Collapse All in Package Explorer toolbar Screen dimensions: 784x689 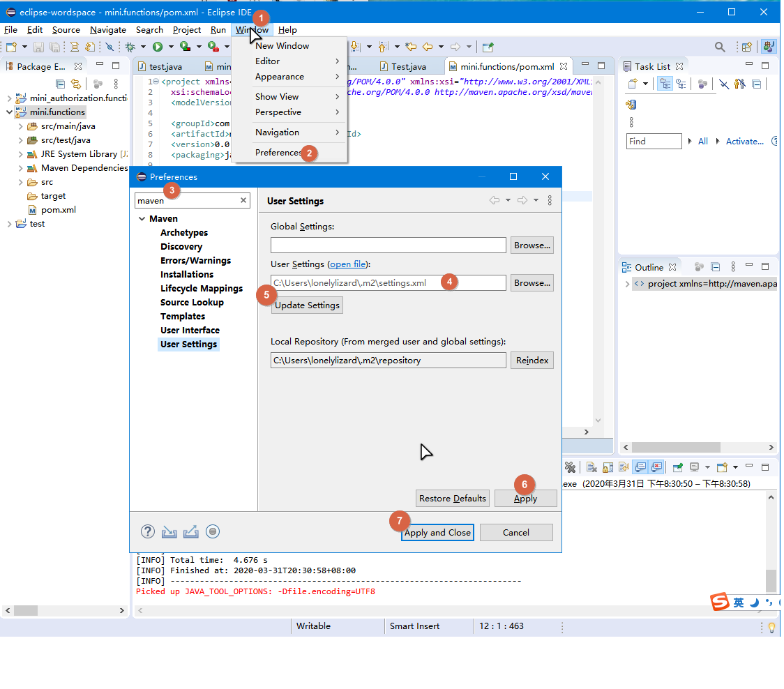[60, 84]
